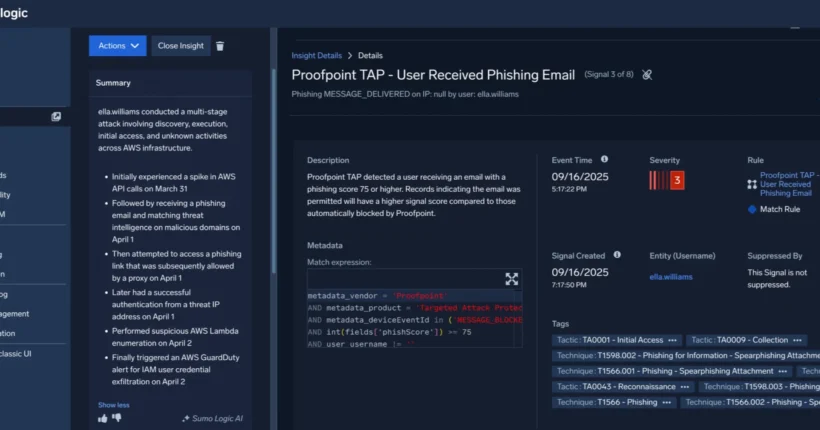Click the Technique T1598.003 Phishing tag
Image resolution: width=820 pixels, height=430 pixels.
(x=759, y=387)
